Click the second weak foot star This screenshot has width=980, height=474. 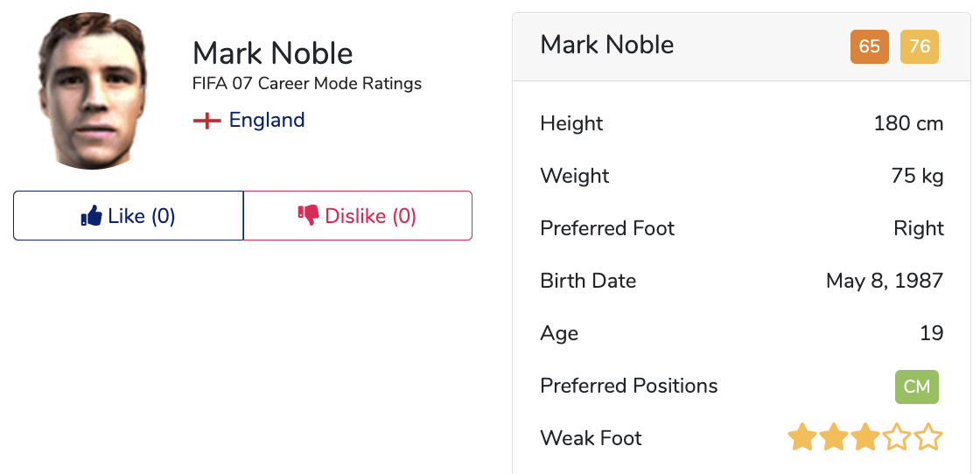833,437
